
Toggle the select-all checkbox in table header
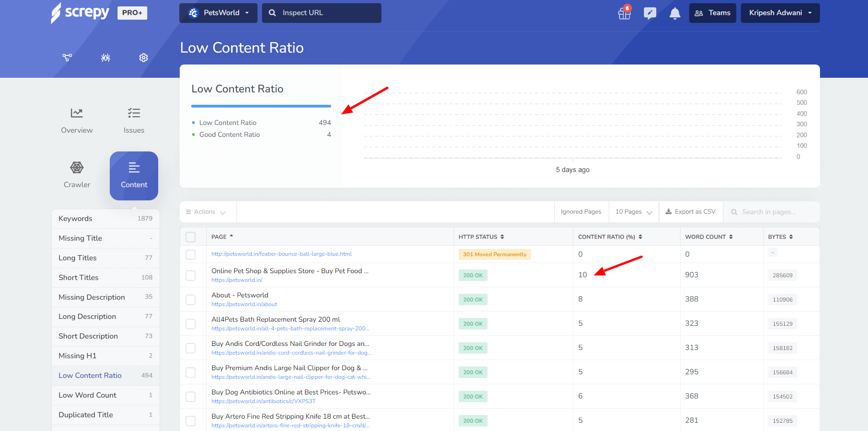pos(191,237)
